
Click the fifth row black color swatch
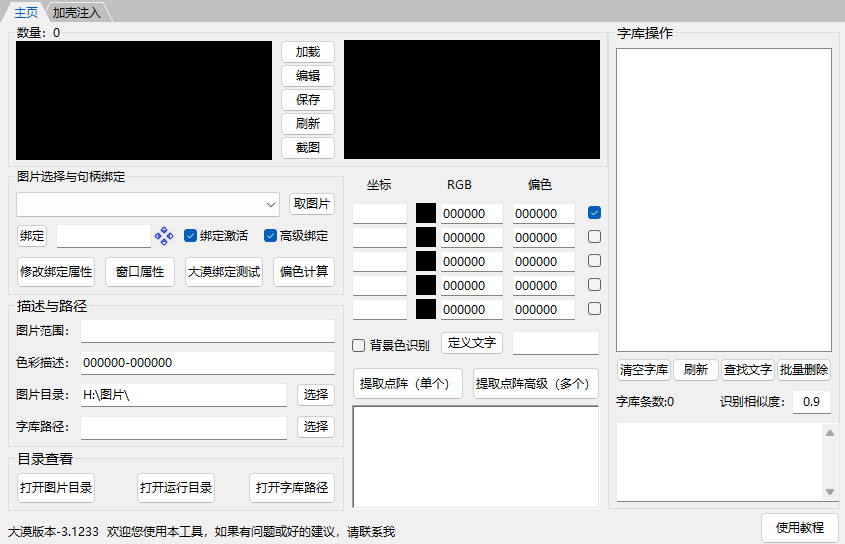pyautogui.click(x=426, y=309)
